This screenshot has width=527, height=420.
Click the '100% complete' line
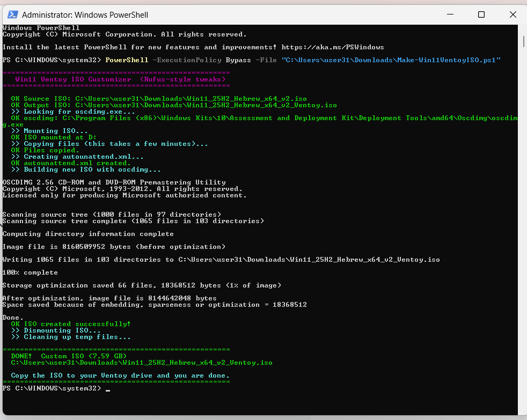pos(30,272)
